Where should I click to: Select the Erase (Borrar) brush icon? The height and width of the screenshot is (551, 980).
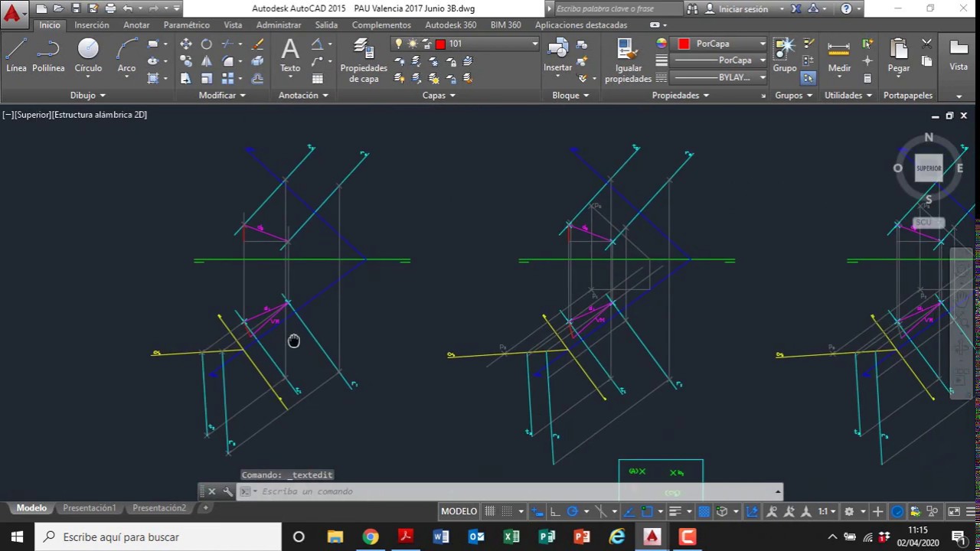[257, 44]
